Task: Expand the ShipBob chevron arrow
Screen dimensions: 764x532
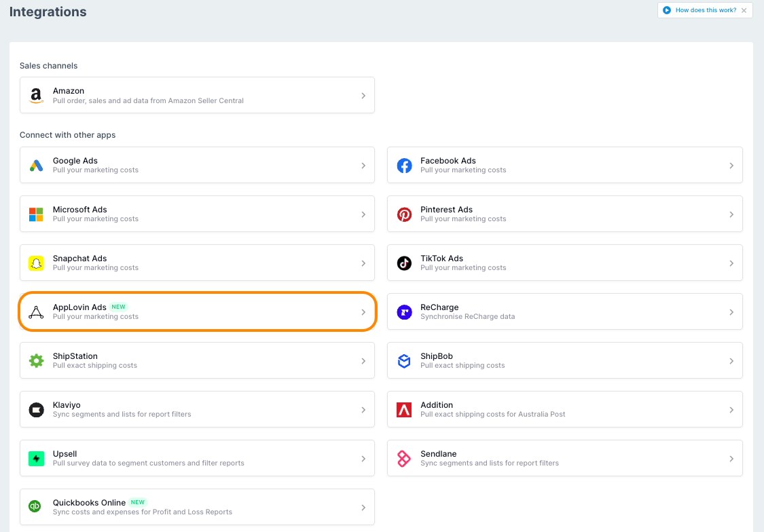Action: tap(731, 361)
